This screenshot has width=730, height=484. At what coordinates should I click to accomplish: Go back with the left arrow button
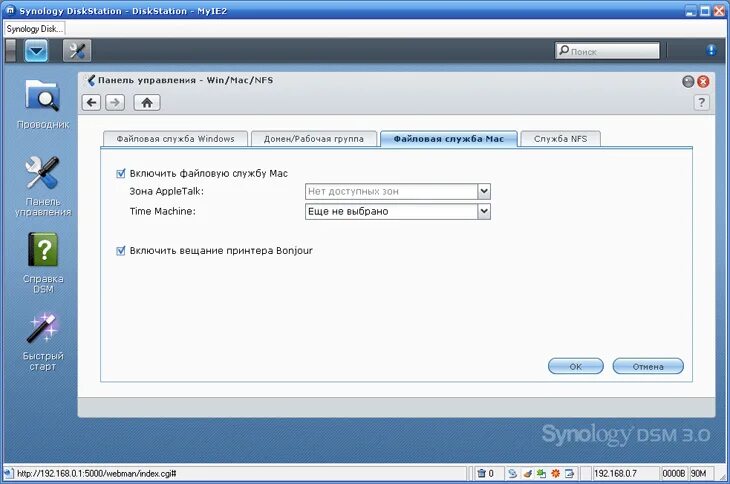click(x=91, y=102)
